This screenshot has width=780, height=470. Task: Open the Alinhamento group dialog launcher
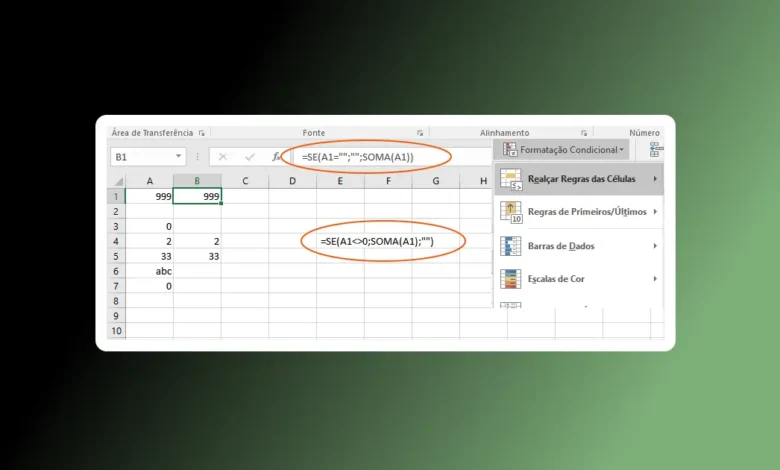pyautogui.click(x=584, y=133)
